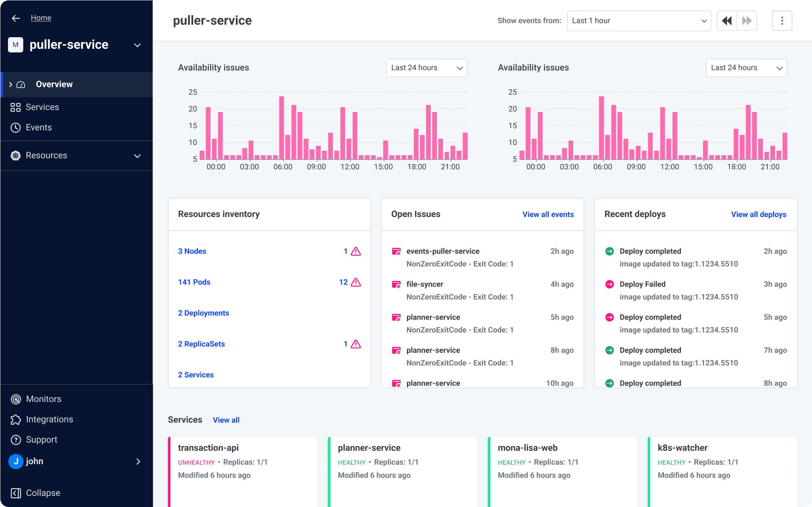Image resolution: width=812 pixels, height=507 pixels.
Task: Open the three-dot options menu
Action: [x=782, y=21]
